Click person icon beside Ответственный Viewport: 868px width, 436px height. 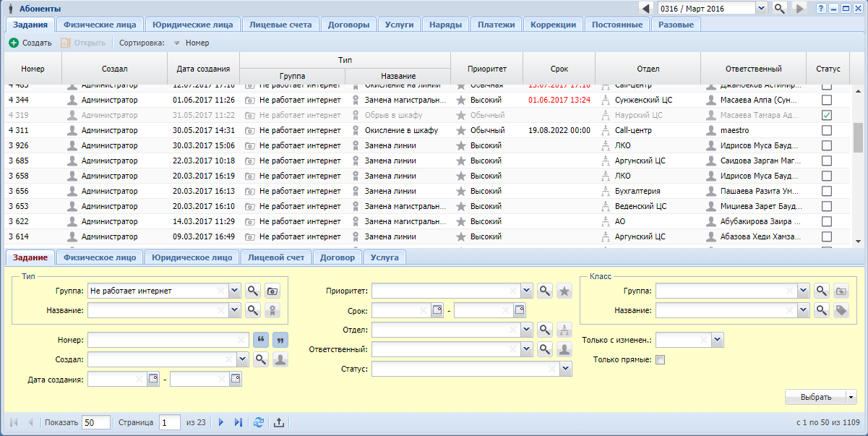[564, 349]
